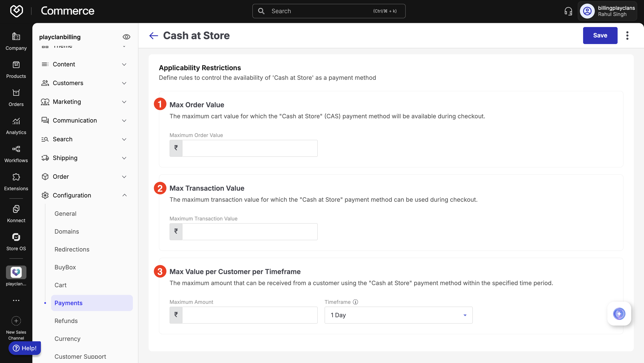Click the headset support icon
Viewport: 644px width, 363px height.
tap(568, 11)
